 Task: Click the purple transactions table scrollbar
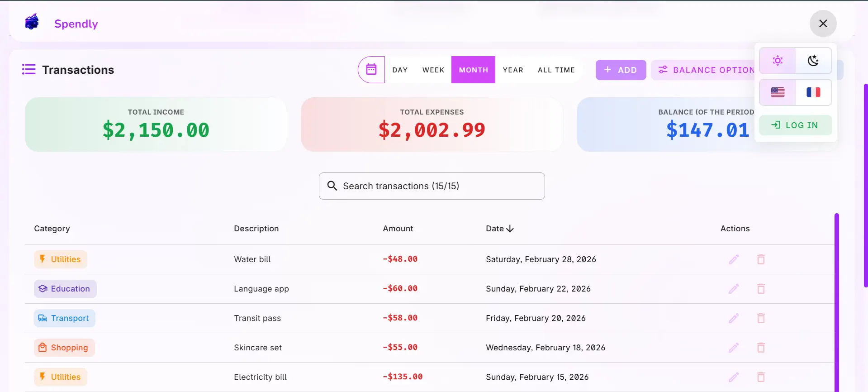tap(837, 302)
